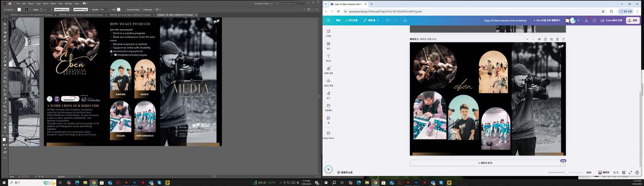Image resolution: width=644 pixels, height=186 pixels.
Task: Select the Selection tool in Illustrator toolbar
Action: (5, 20)
